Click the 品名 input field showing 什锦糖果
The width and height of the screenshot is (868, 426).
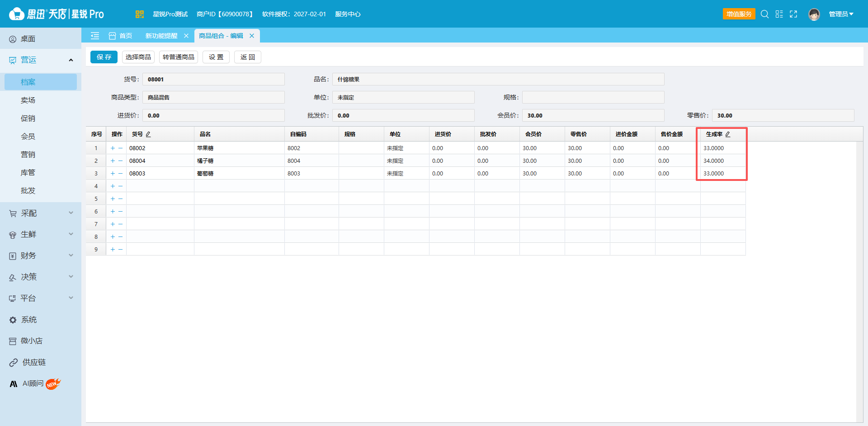498,79
